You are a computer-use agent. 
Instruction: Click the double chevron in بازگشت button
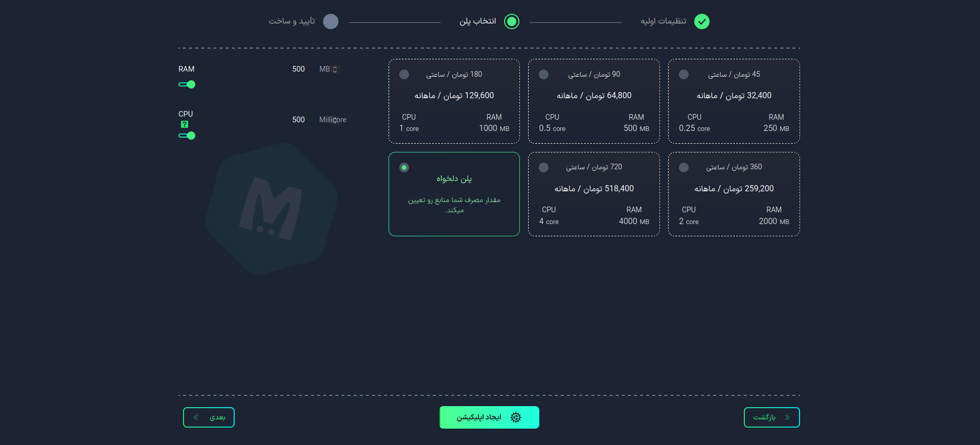(787, 417)
